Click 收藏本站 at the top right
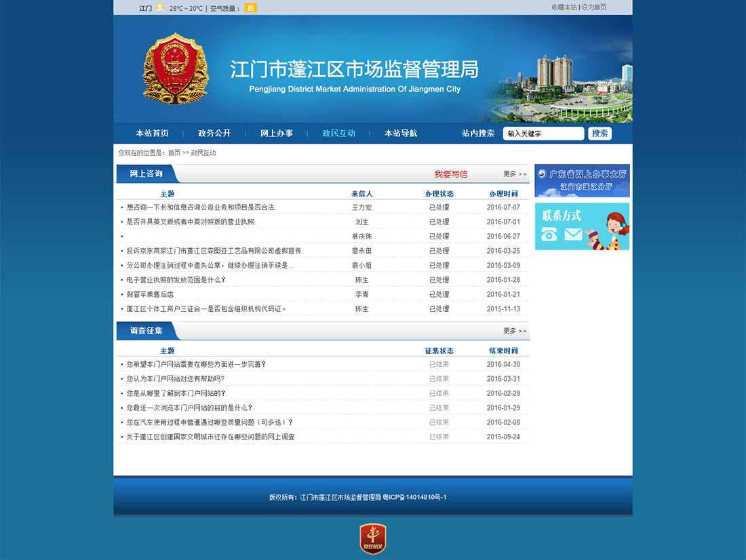The width and height of the screenshot is (746, 560). (564, 7)
